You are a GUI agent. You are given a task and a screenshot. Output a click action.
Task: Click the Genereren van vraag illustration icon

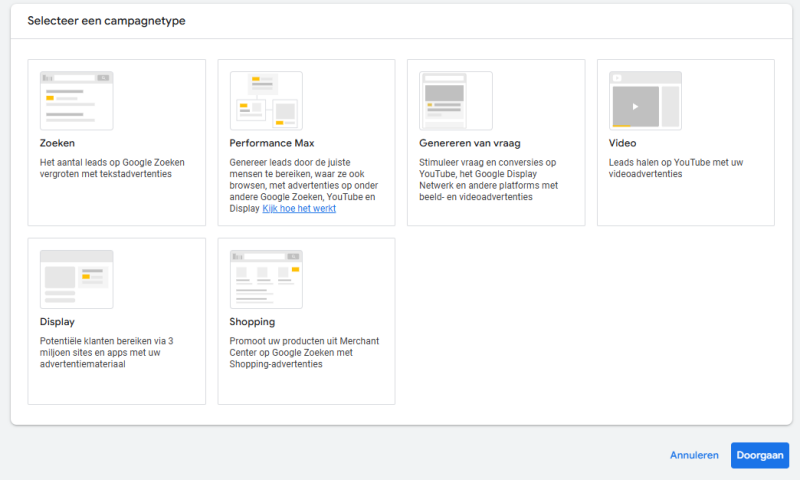point(455,100)
